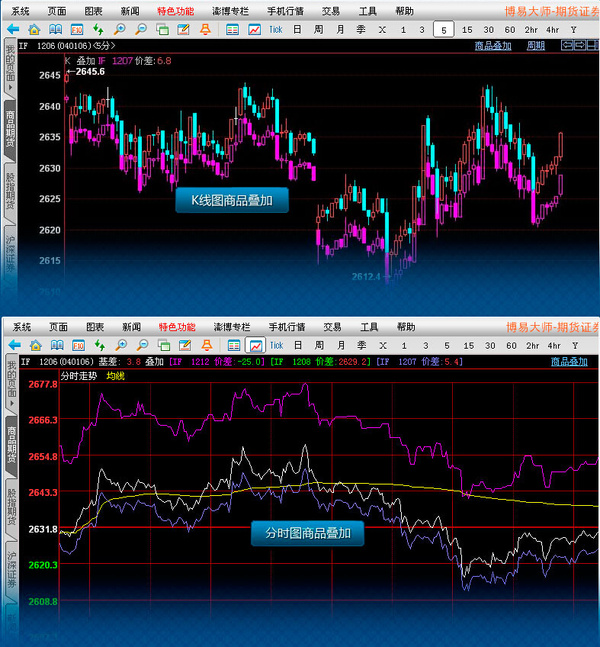This screenshot has width=600, height=647.
Task: Select the 2hr period in the top toolbar
Action: click(x=531, y=30)
